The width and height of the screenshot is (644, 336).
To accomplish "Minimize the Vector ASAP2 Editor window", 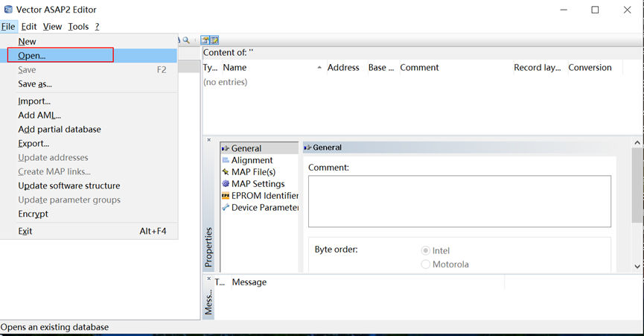I will coord(564,10).
